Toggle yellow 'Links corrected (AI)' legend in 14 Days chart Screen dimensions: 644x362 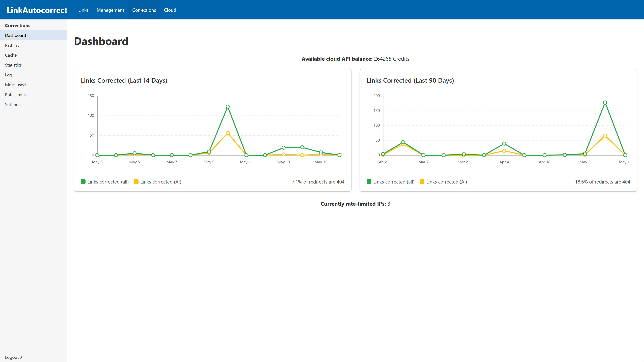(157, 182)
